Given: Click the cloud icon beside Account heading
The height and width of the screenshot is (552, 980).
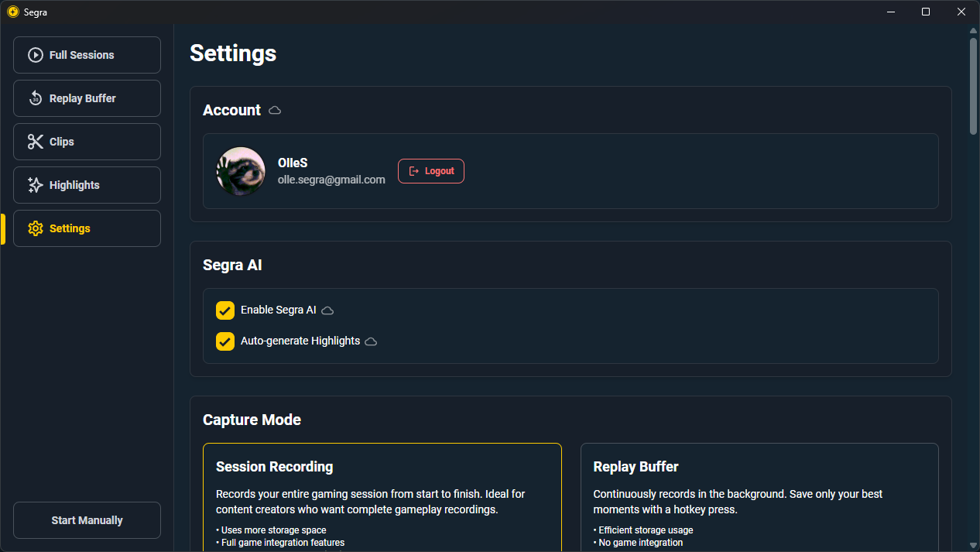Looking at the screenshot, I should pos(275,111).
